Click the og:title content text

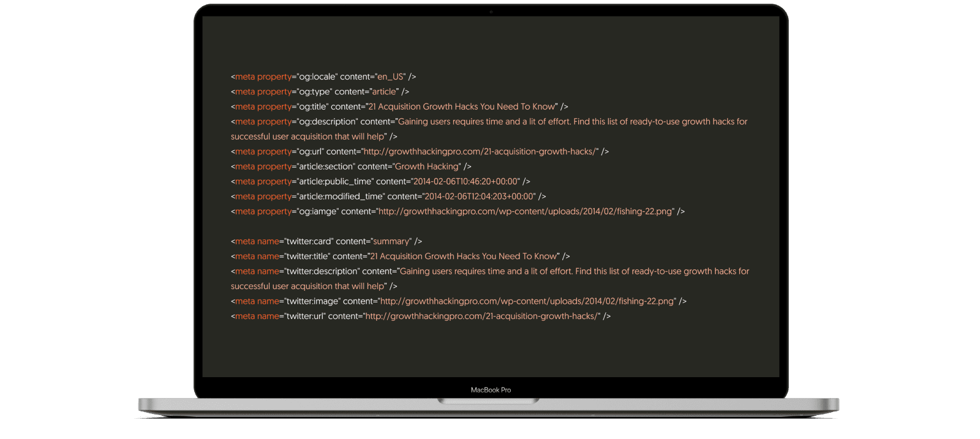[462, 107]
